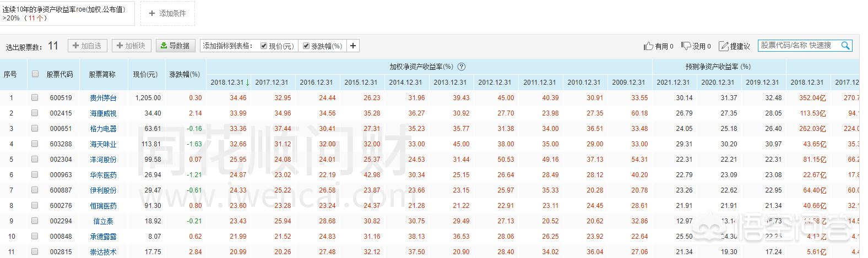Click the 选出股票数 count 11
Viewport: 868px width, 258px height.
53,46
